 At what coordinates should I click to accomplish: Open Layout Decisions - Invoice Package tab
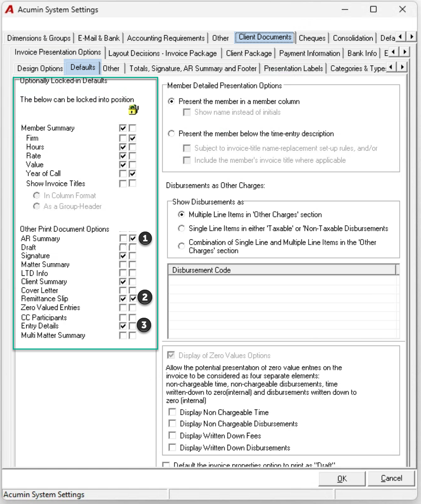click(162, 53)
